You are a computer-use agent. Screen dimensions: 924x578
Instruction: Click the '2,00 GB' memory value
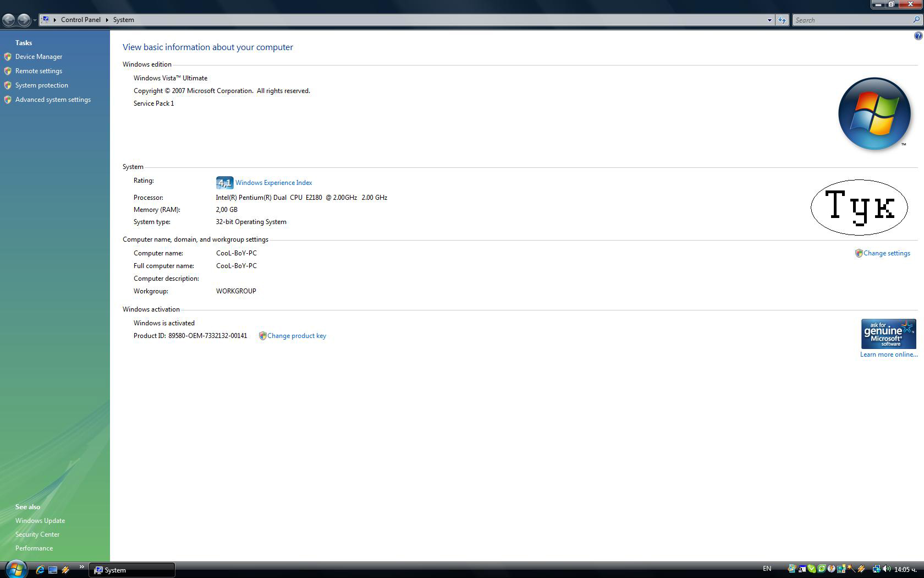(227, 210)
